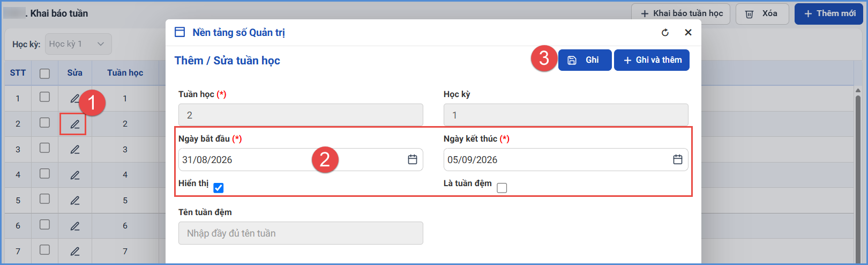The image size is (868, 265).
Task: Tick the select-all checkbox in table header
Action: pyautogui.click(x=45, y=73)
